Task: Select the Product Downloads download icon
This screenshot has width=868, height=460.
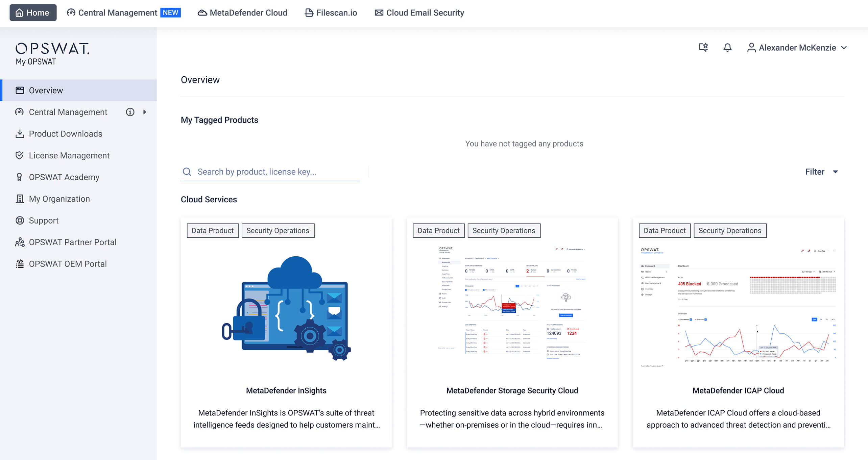Action: 19,134
